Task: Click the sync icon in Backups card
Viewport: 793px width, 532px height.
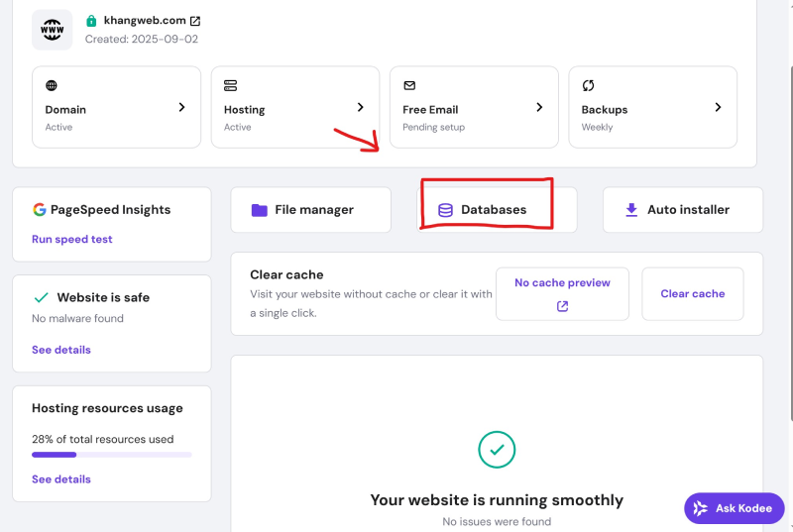Action: point(588,86)
